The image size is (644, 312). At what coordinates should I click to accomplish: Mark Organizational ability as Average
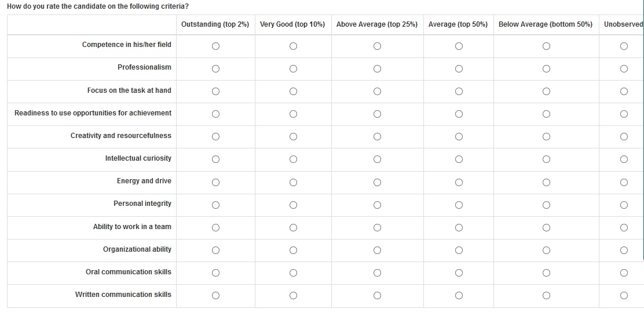click(x=459, y=251)
